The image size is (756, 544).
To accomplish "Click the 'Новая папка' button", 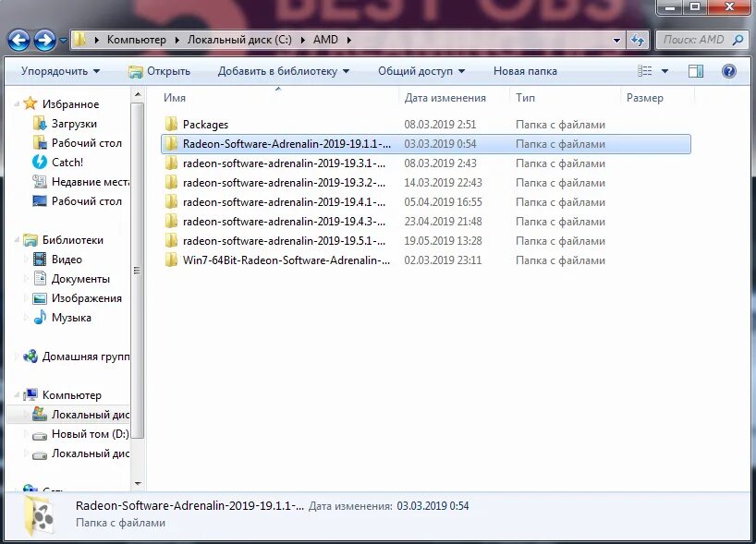I will coord(525,71).
